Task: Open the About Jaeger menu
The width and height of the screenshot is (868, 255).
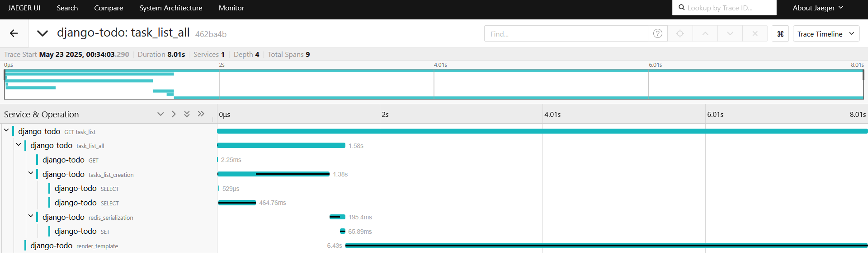Action: (818, 8)
